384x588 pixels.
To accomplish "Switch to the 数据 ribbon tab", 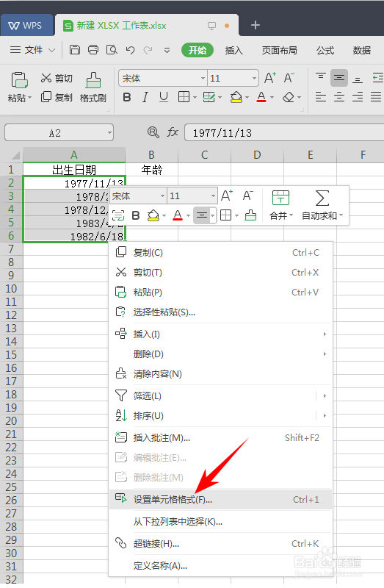I will [x=361, y=50].
